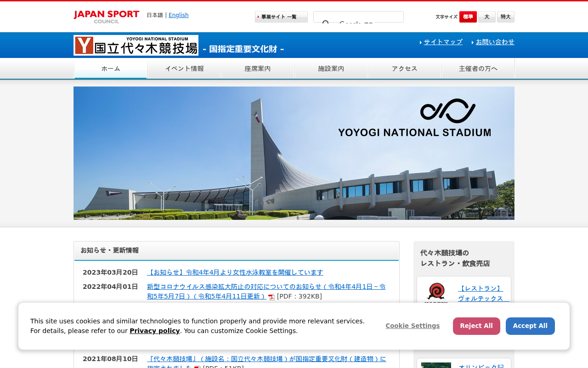Set text size to 大
Screen dimensions: 588x368
click(487, 17)
